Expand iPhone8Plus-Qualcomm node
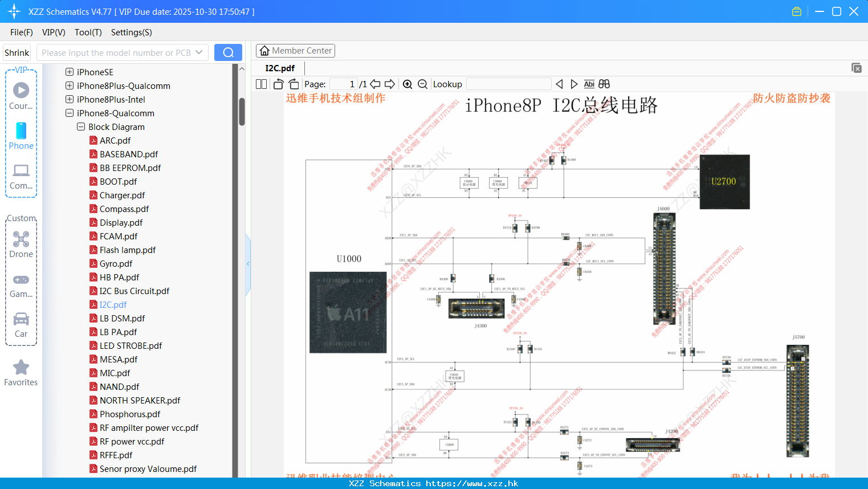Viewport: 868px width, 489px height. 70,85
